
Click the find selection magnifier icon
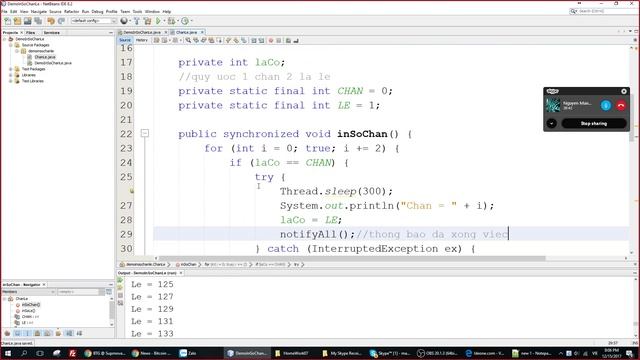[x=188, y=40]
